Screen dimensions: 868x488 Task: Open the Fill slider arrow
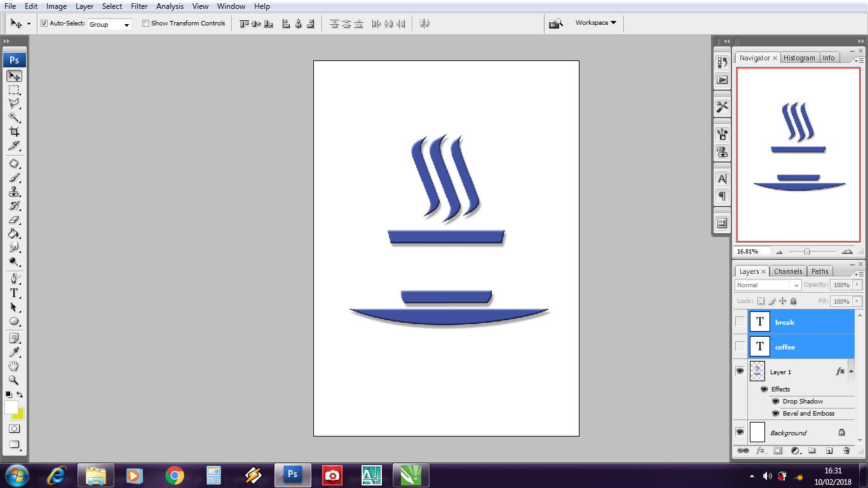(x=858, y=301)
